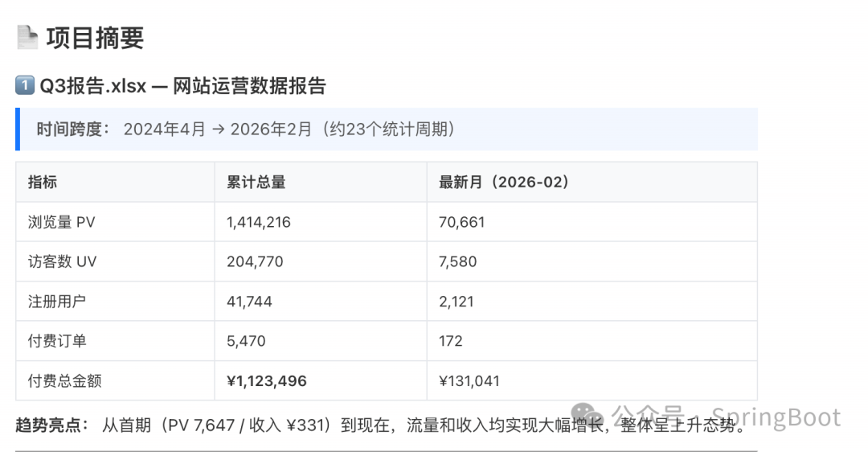Click the bold value ¥1,123,496
This screenshot has height=452, width=868.
(x=266, y=380)
